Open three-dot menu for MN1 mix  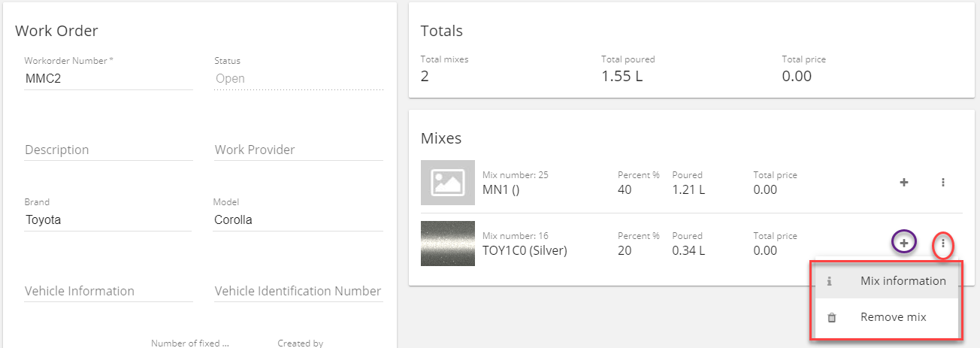[x=943, y=182]
